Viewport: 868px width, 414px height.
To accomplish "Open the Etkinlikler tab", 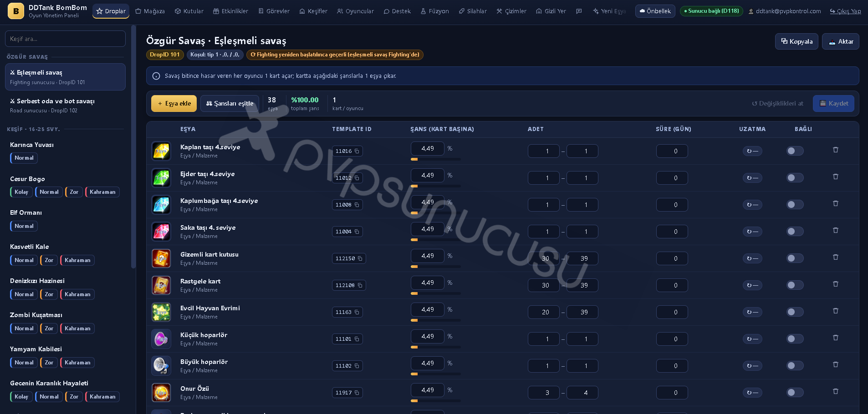I will tap(231, 11).
